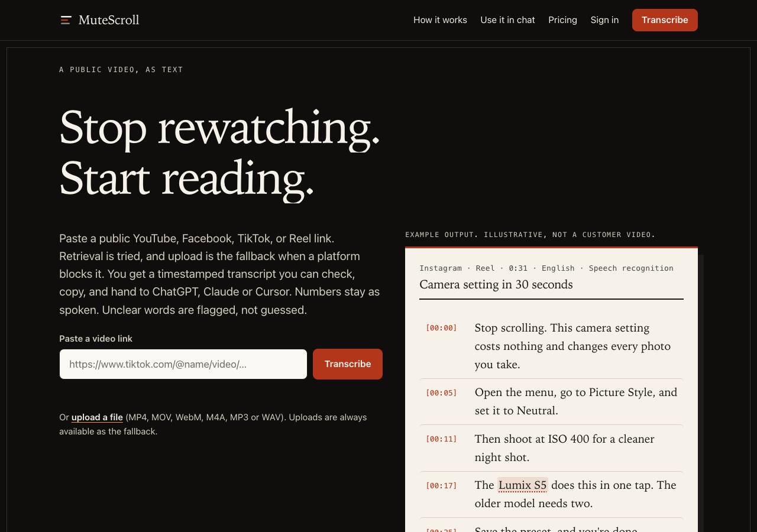Click the MuteScroll logo icon

(x=66, y=20)
